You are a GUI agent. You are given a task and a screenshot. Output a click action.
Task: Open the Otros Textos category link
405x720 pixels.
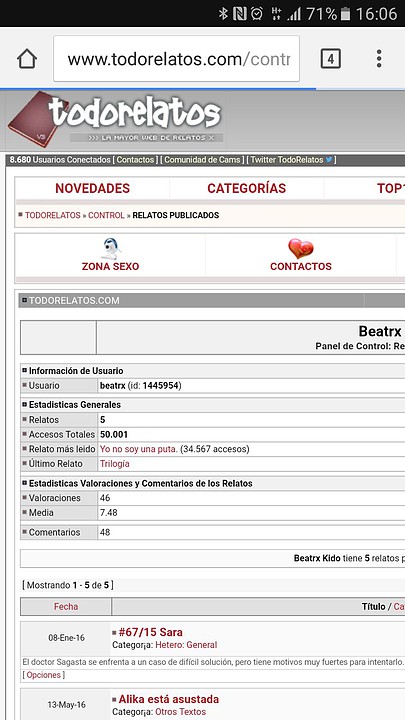click(180, 712)
